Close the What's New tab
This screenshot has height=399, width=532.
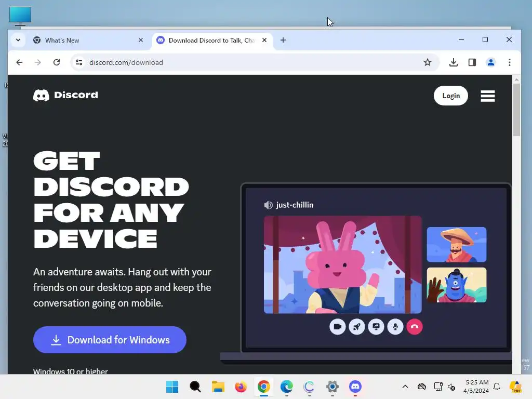[x=141, y=40]
